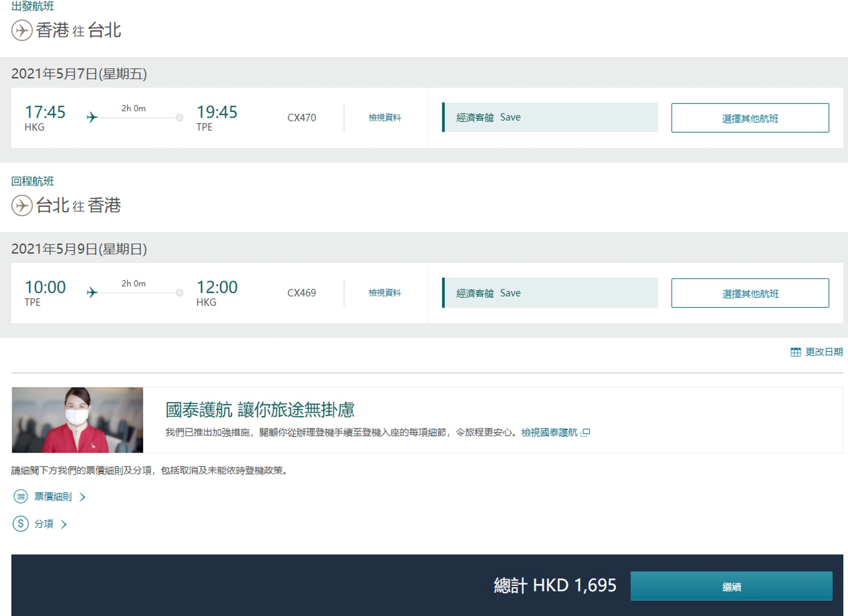Open the 檢視國泰護航 link
Viewport: 848px width, 616px height.
549,432
